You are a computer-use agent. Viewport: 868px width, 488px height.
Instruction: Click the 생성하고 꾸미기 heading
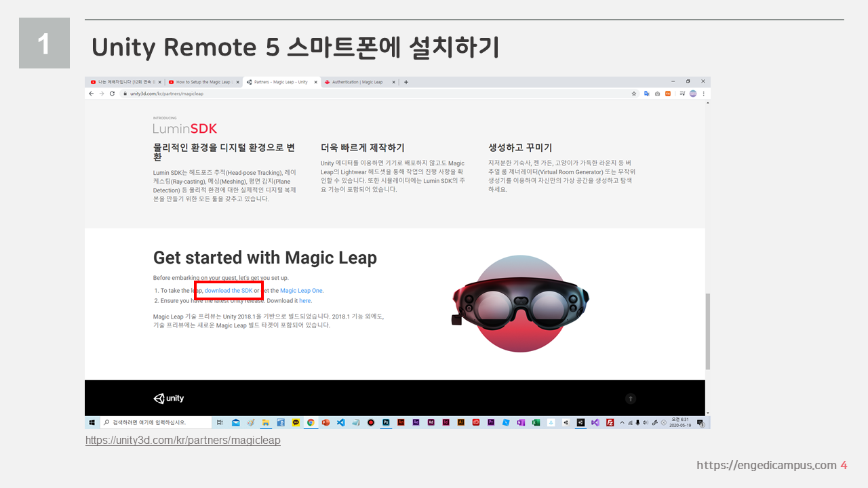pyautogui.click(x=520, y=148)
